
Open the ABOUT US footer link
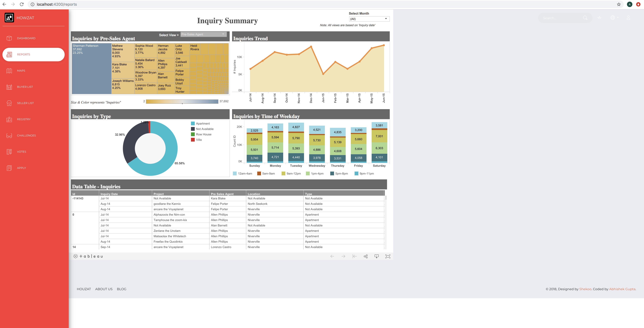click(x=104, y=289)
